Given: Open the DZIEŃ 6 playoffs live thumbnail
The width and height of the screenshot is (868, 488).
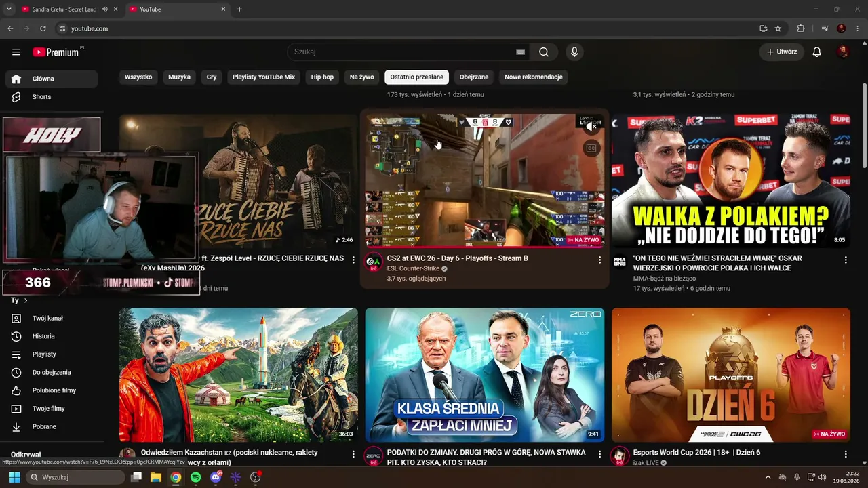Looking at the screenshot, I should coord(731,375).
